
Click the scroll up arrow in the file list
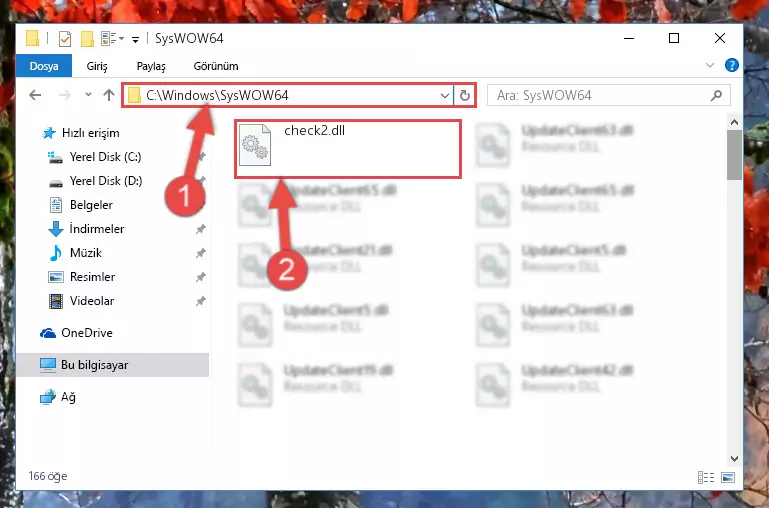(734, 122)
